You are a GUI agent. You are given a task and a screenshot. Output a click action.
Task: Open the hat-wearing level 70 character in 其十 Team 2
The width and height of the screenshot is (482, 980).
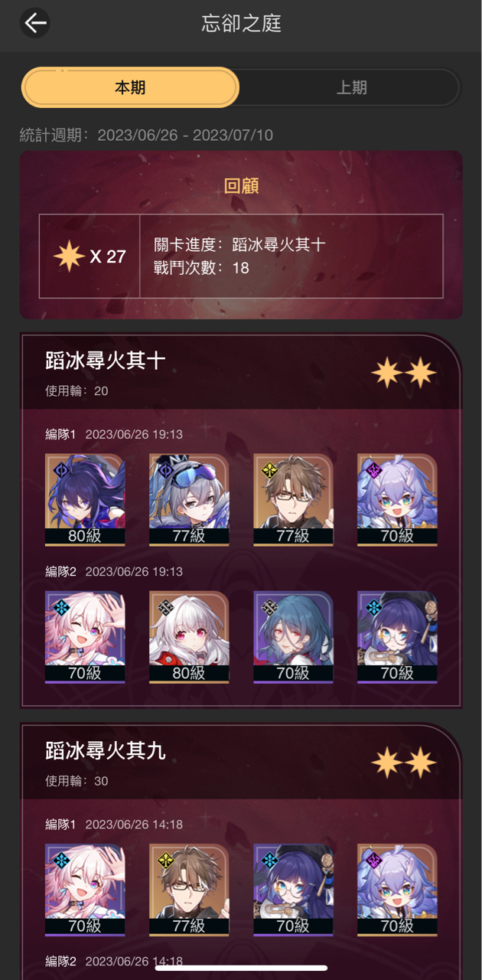(397, 637)
